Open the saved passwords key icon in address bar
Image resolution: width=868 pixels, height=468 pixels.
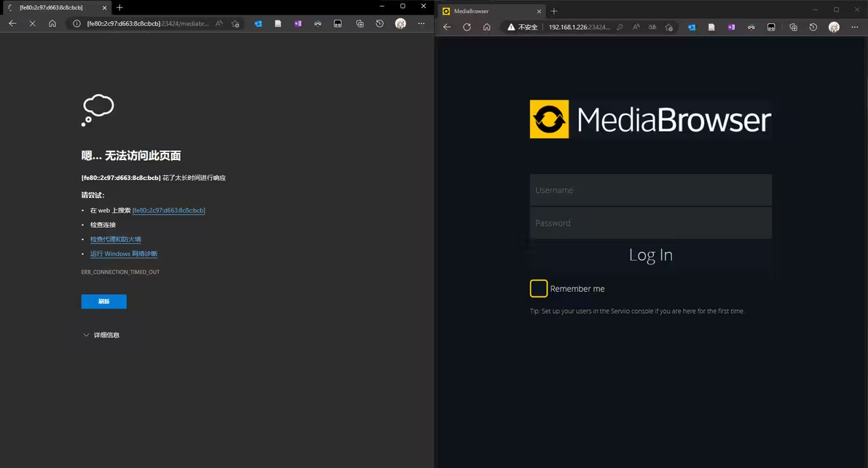(x=620, y=27)
